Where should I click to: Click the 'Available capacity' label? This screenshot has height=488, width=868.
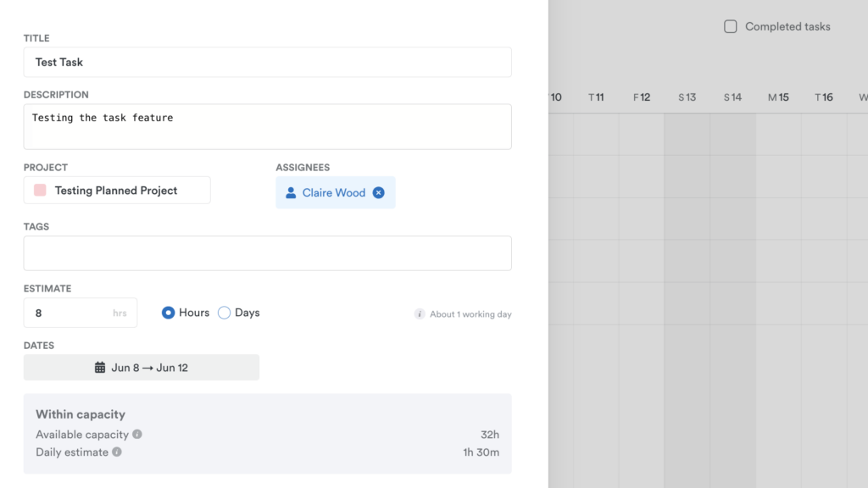[x=82, y=435]
